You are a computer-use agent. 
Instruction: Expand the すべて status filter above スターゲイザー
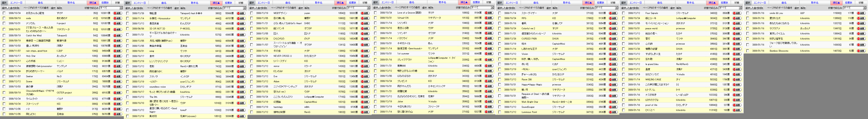pyautogui.click(x=606, y=8)
